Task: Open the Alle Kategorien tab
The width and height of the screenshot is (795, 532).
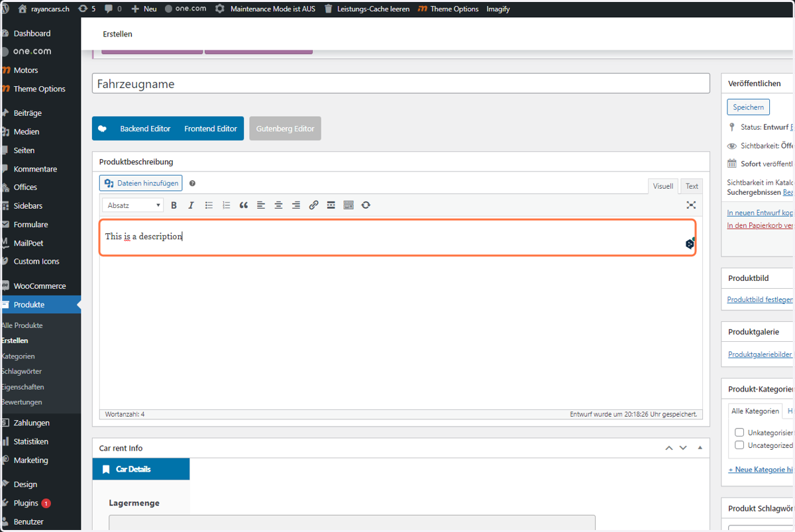Action: (755, 411)
